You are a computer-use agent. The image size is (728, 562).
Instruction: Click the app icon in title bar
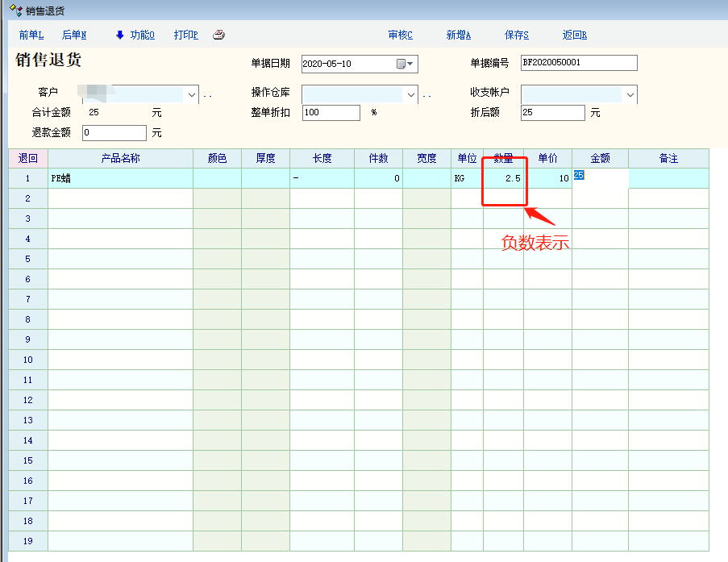tap(15, 10)
